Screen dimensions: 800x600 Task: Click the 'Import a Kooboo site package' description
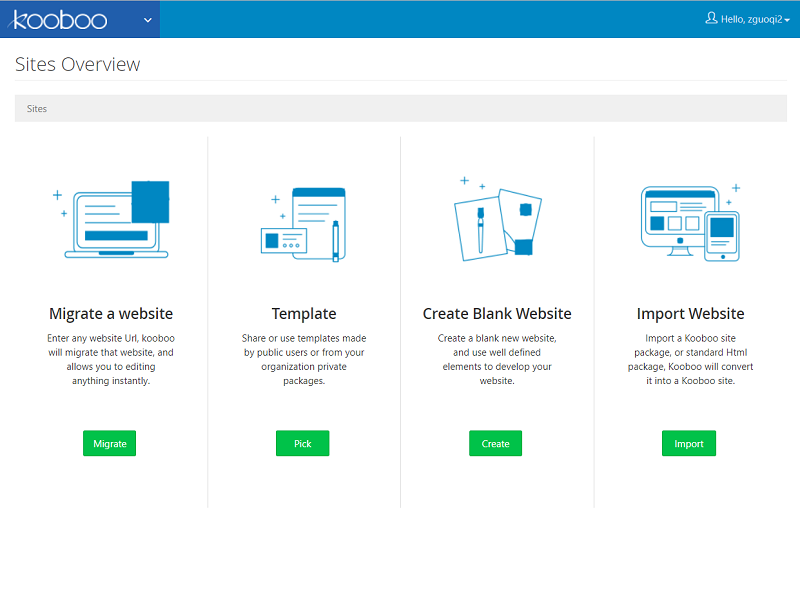coord(690,360)
